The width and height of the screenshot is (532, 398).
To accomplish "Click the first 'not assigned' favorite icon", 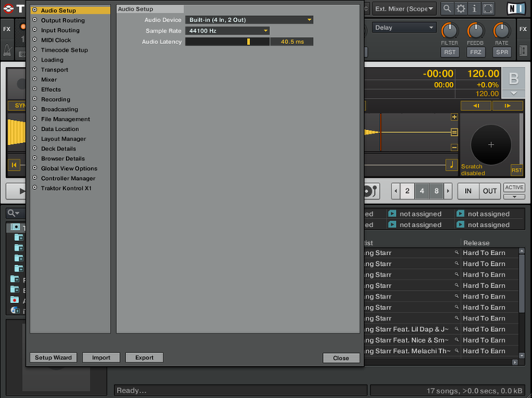I will 392,214.
